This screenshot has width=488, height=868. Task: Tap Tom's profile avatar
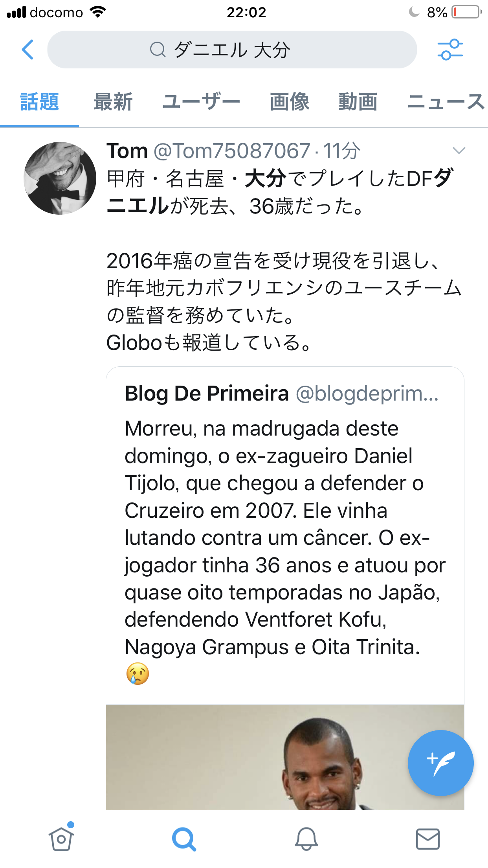coord(60,178)
